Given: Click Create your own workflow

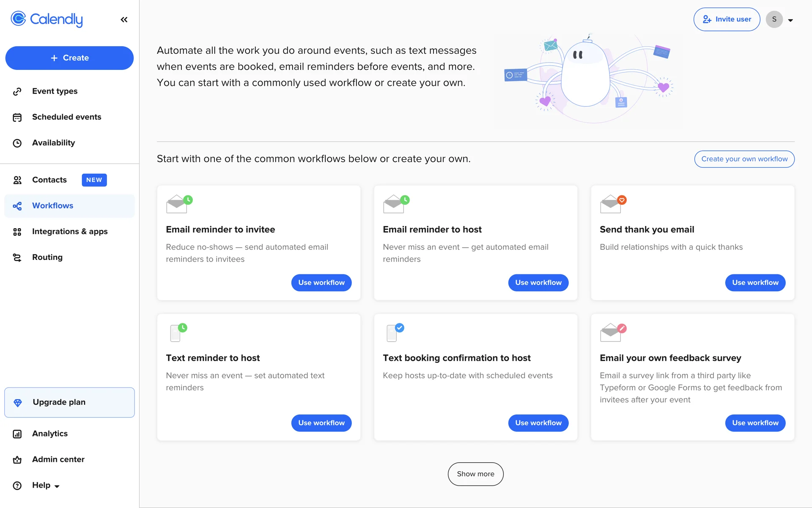Looking at the screenshot, I should (744, 159).
